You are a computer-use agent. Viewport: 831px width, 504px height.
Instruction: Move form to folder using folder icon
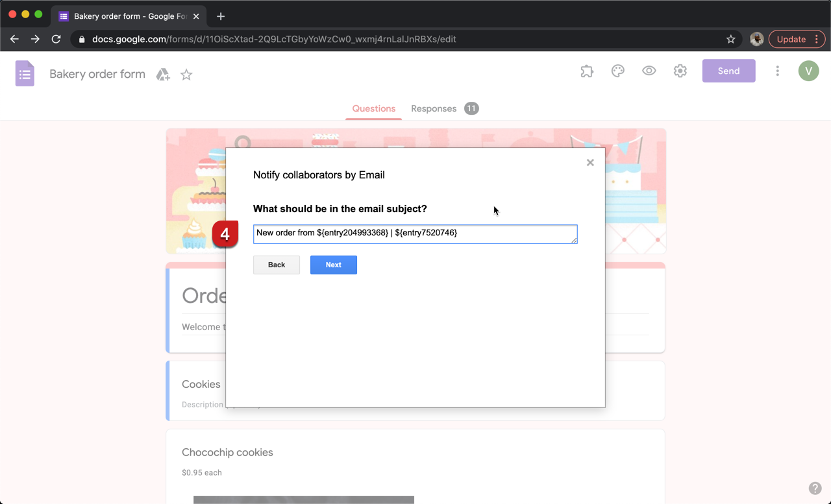pos(162,74)
